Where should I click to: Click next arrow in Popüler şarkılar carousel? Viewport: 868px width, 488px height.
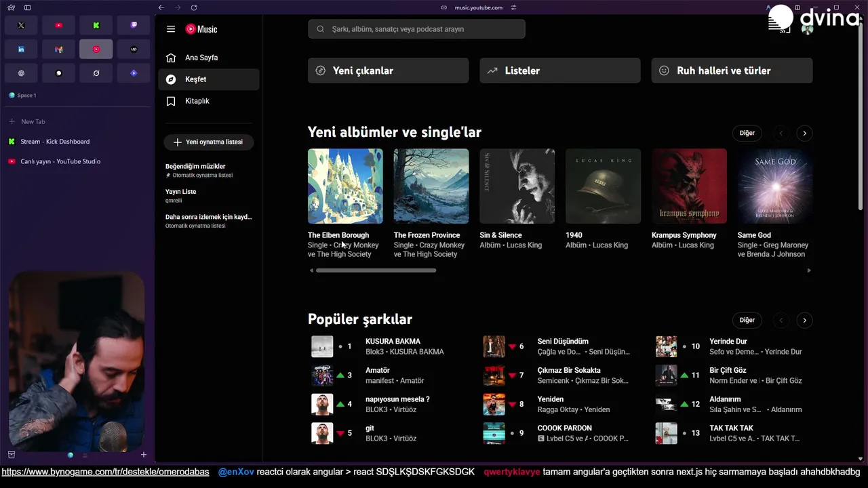pos(804,320)
